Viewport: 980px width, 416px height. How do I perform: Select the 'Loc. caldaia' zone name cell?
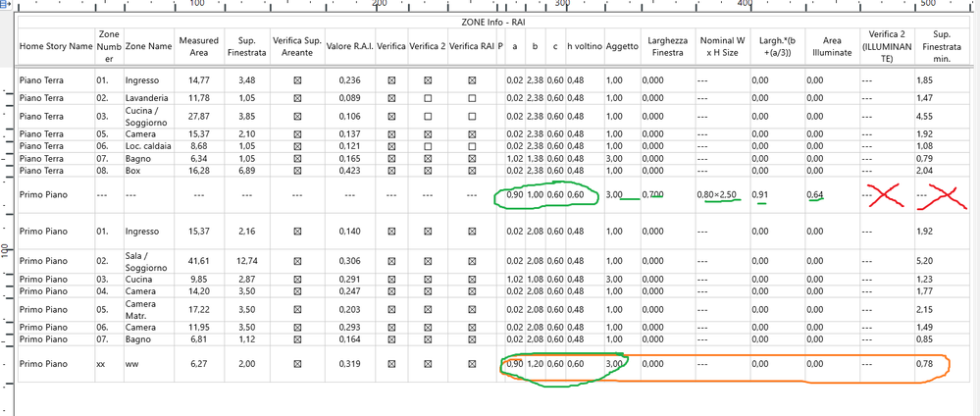pyautogui.click(x=147, y=146)
